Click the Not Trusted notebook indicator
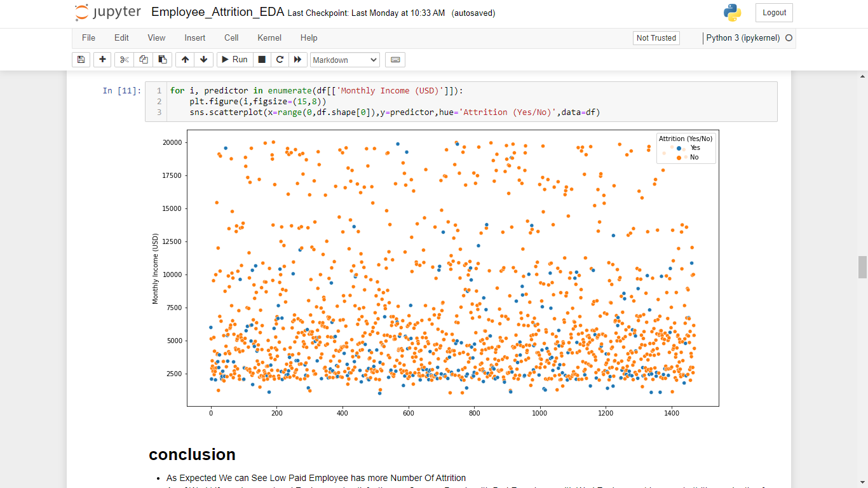Image resolution: width=868 pixels, height=488 pixels. tap(656, 37)
